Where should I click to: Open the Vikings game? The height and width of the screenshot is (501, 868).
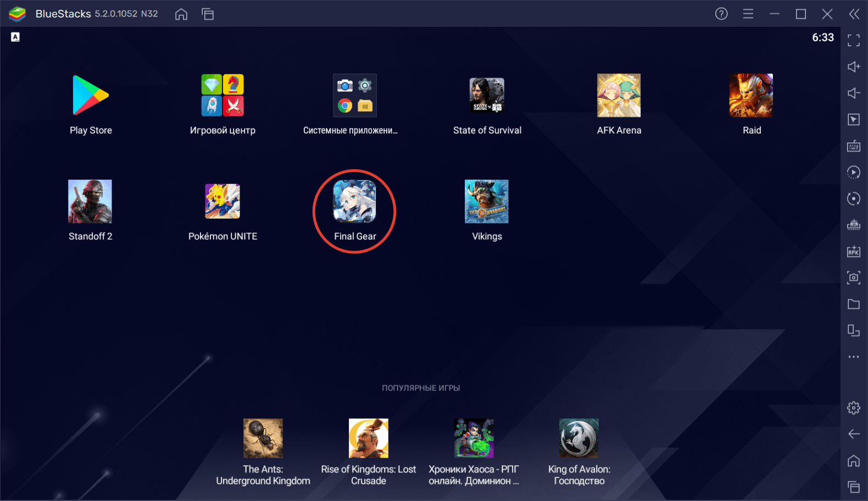(x=487, y=202)
